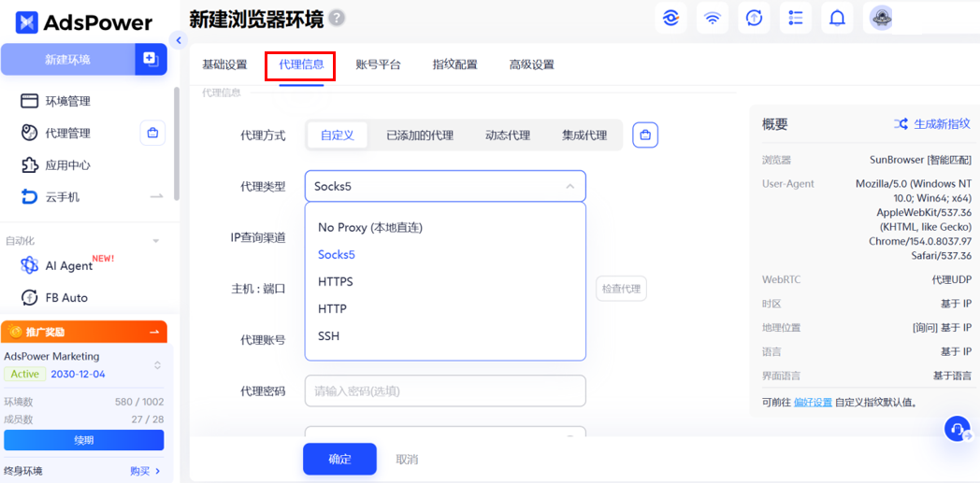The width and height of the screenshot is (980, 483).
Task: Open the notifications bell
Action: click(x=837, y=18)
